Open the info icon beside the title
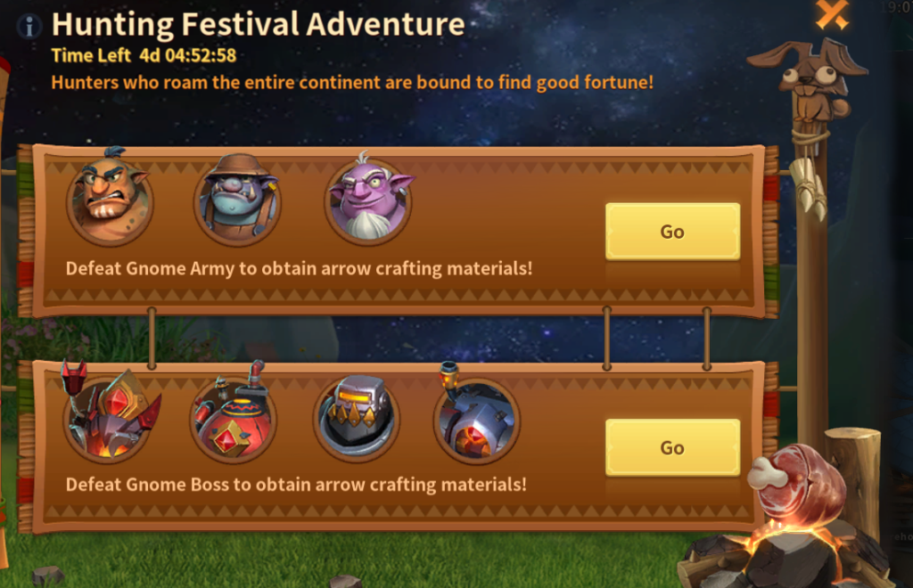 29,26
